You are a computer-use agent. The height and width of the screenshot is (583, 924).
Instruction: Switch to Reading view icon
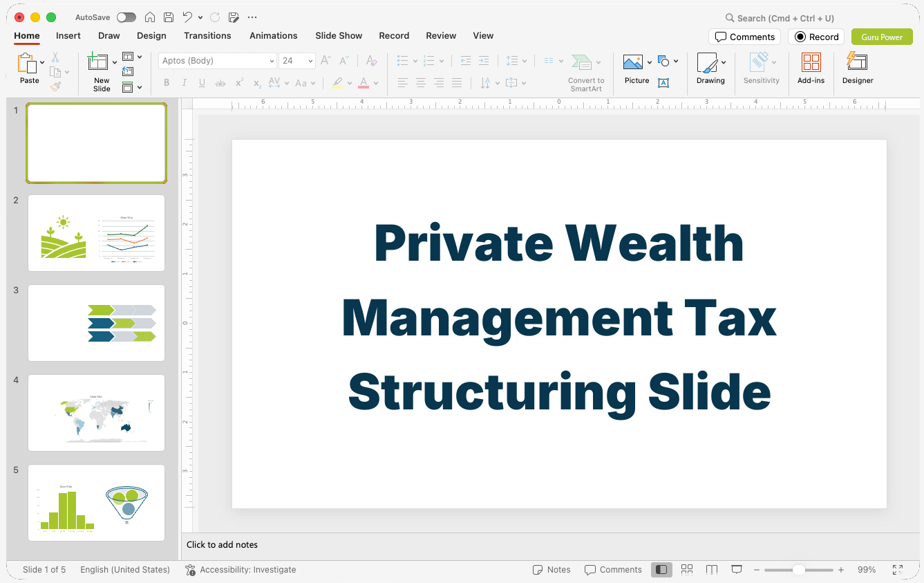click(712, 570)
